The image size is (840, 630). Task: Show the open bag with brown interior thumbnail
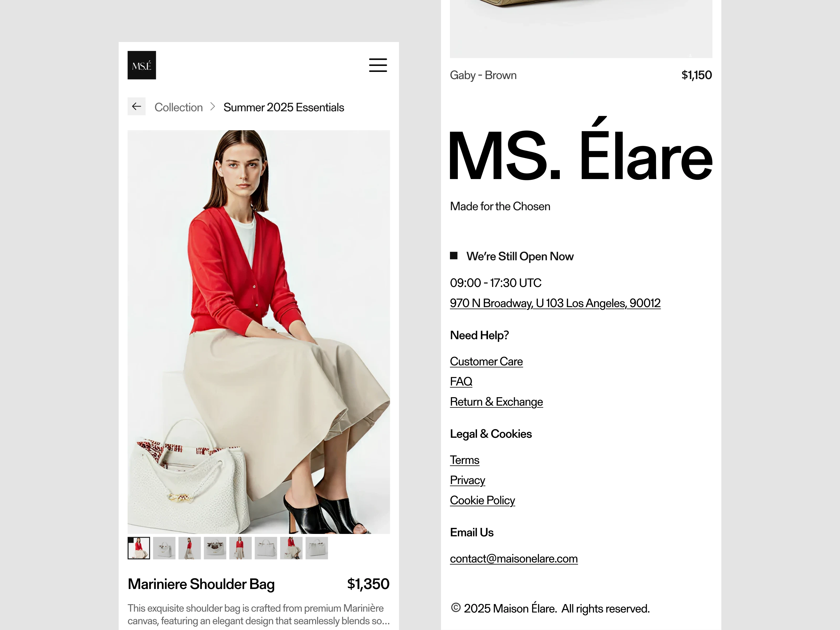point(215,548)
